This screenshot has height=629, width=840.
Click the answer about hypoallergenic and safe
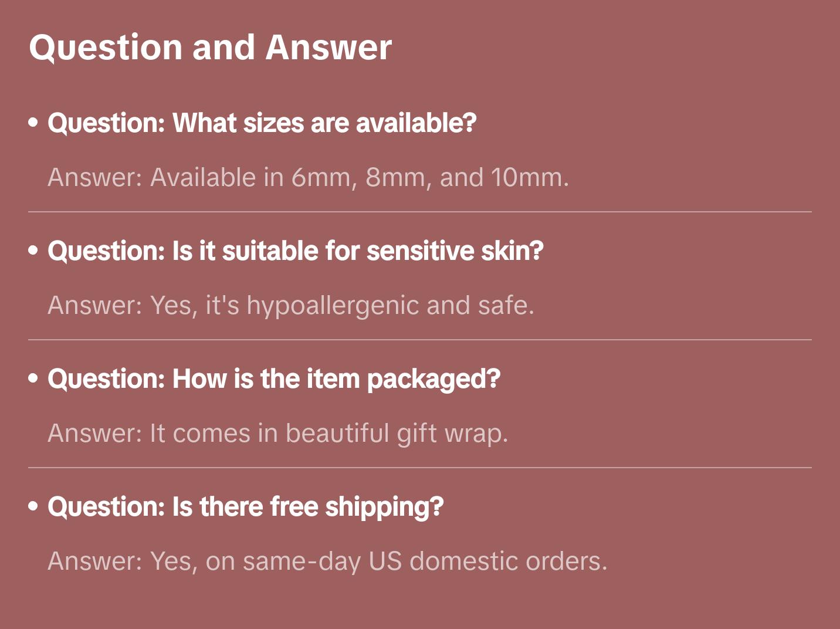click(291, 305)
